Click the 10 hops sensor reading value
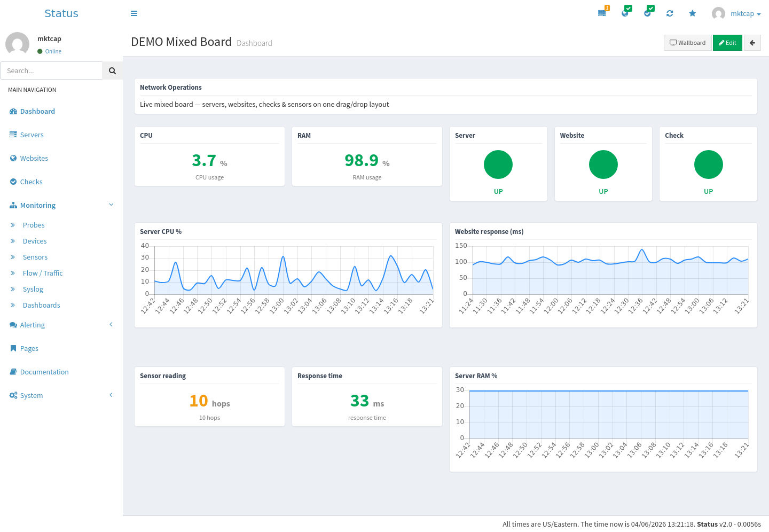 [209, 401]
